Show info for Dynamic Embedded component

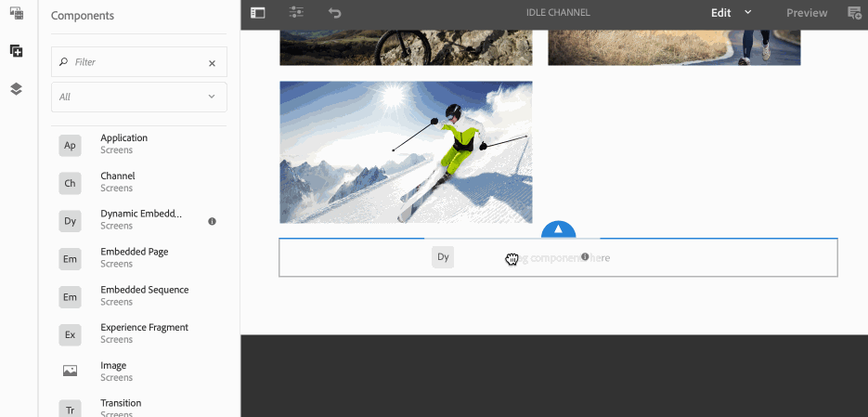212,221
